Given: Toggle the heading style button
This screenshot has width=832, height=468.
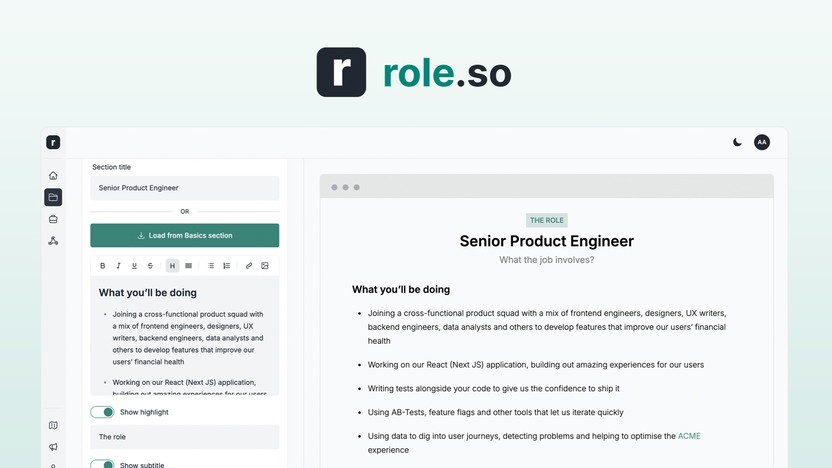Looking at the screenshot, I should click(x=172, y=266).
